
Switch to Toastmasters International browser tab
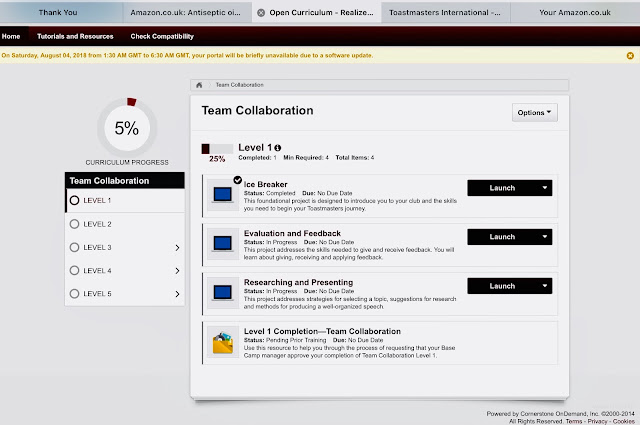click(444, 12)
